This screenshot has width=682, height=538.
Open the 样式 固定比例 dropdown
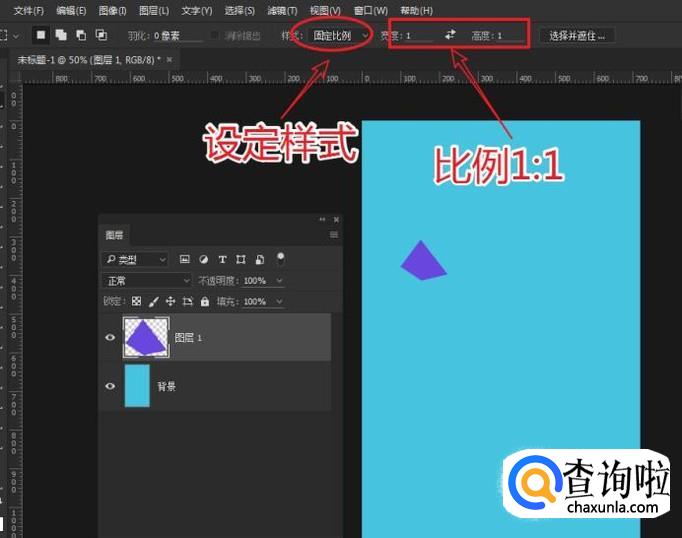pos(340,35)
